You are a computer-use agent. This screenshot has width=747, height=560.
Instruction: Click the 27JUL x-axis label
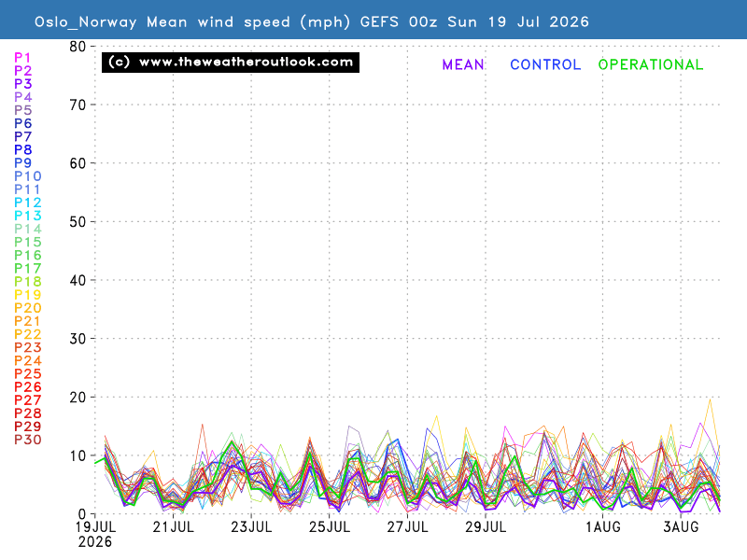(407, 527)
